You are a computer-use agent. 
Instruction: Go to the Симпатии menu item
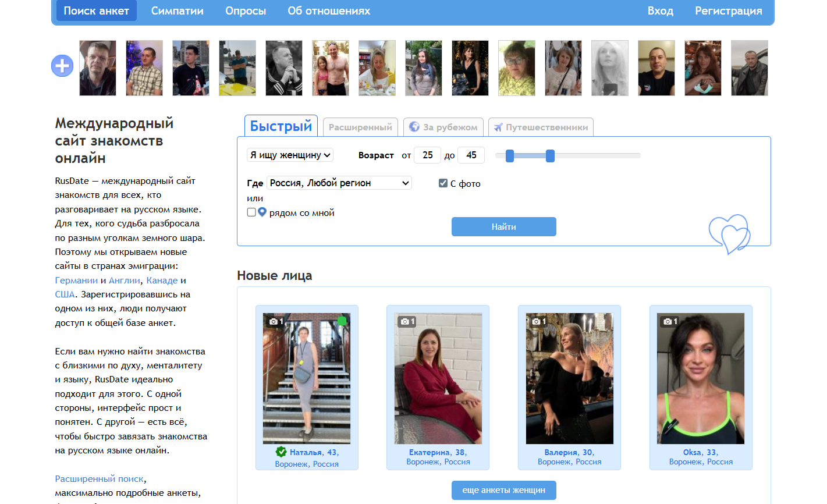(x=178, y=10)
